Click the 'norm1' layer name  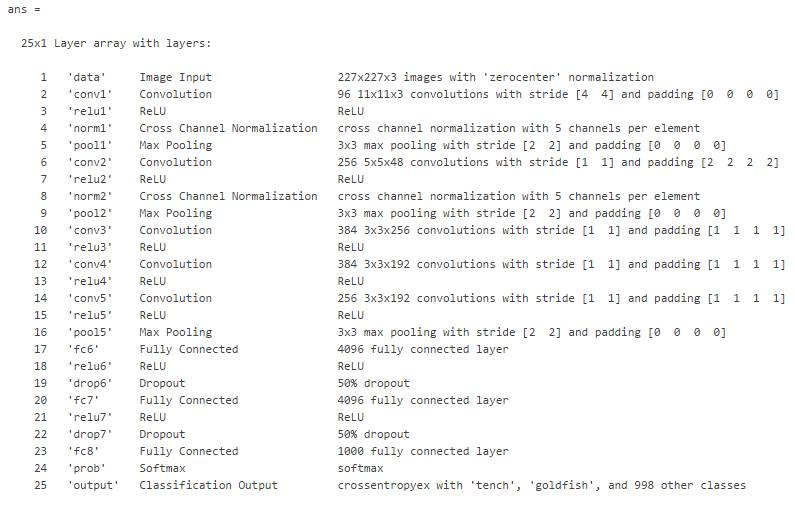point(90,128)
